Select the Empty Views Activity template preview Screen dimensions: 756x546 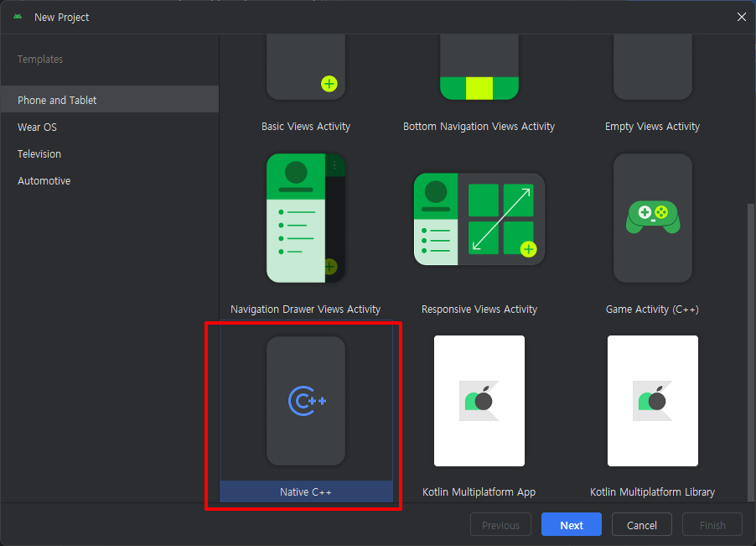[653, 67]
